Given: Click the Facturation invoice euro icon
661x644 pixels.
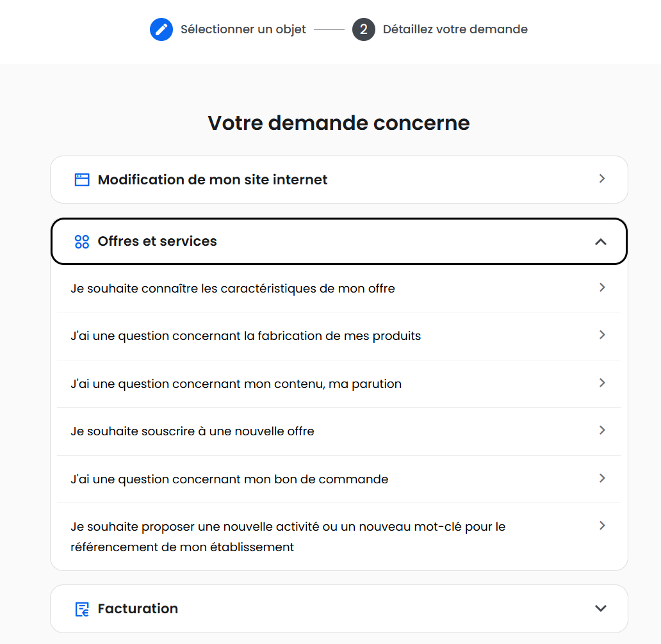Looking at the screenshot, I should [82, 609].
